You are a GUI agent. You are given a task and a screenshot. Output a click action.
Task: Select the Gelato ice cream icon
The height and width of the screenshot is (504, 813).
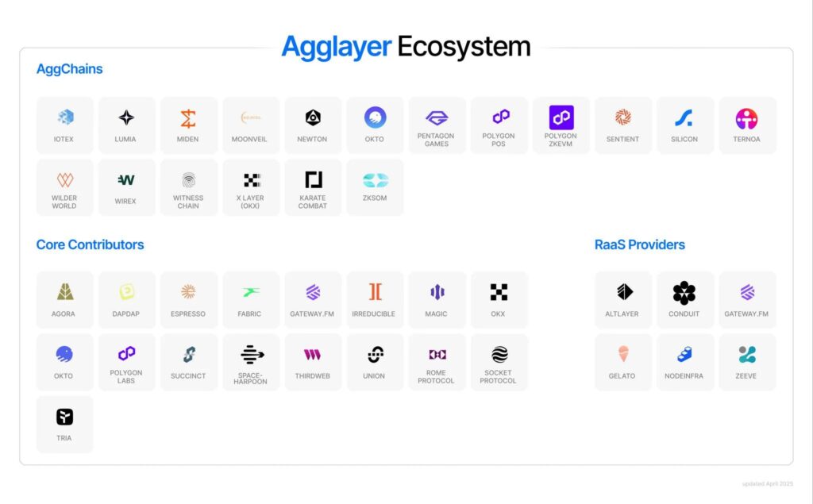click(623, 354)
